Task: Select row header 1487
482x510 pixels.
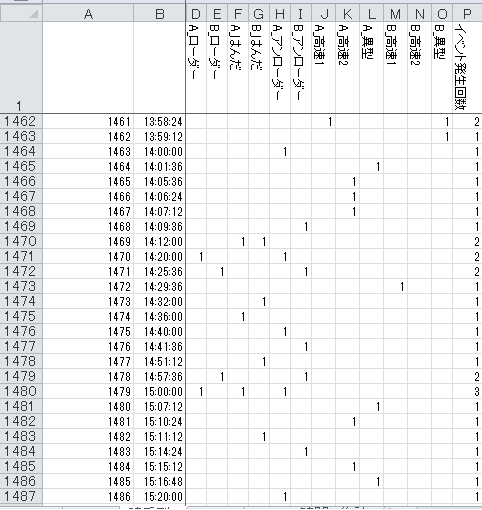Action: point(21,496)
